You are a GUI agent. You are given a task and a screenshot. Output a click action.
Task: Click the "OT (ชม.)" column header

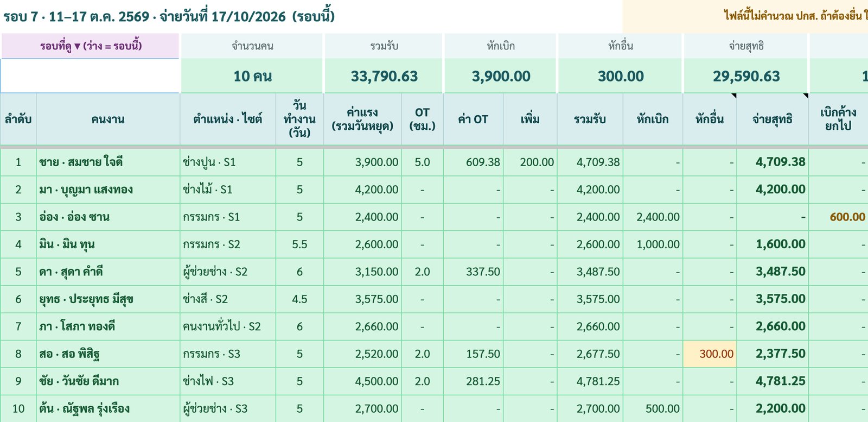tap(423, 119)
